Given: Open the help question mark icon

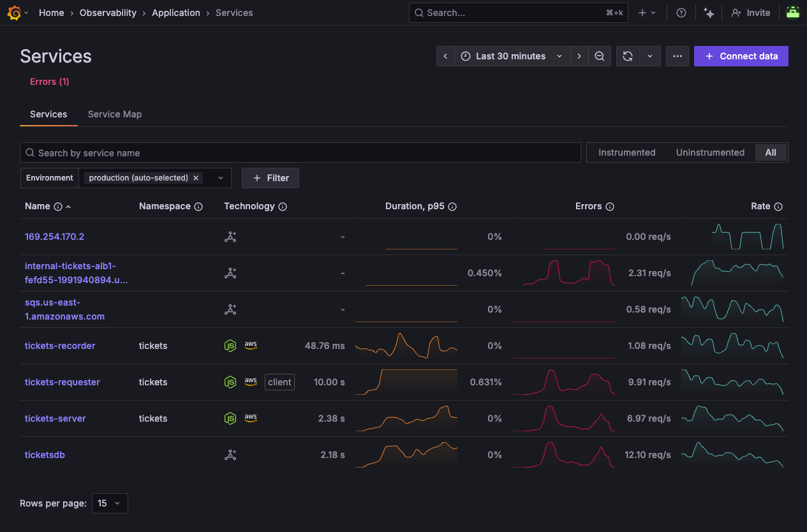Looking at the screenshot, I should coord(681,13).
